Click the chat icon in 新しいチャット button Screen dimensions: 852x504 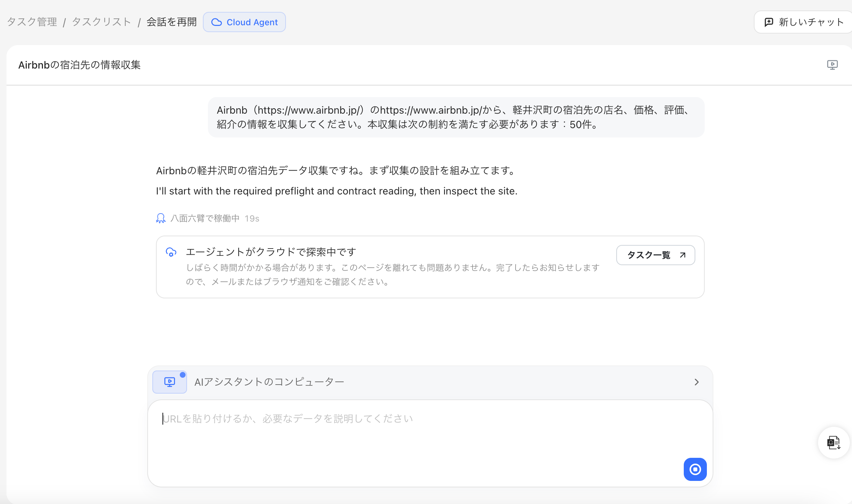point(769,22)
